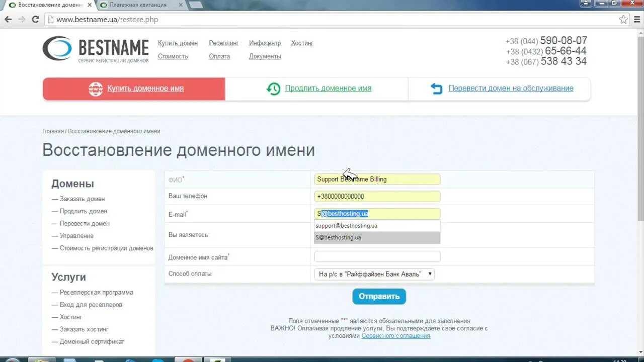
Task: Click the 'Купить доменное имя' link
Action: pyautogui.click(x=145, y=88)
